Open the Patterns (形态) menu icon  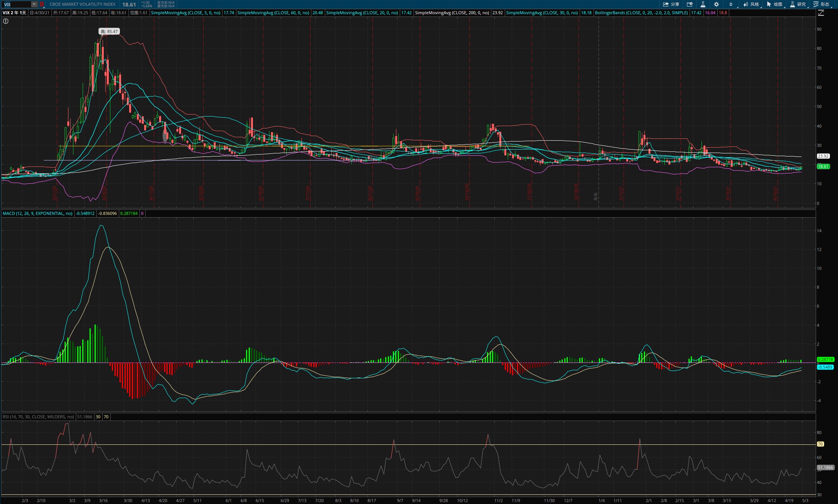(x=816, y=4)
